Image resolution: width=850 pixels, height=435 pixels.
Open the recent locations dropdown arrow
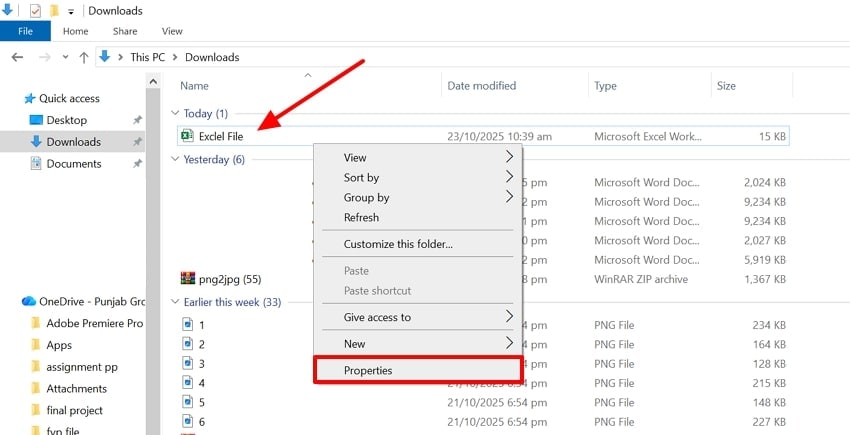pyautogui.click(x=66, y=57)
